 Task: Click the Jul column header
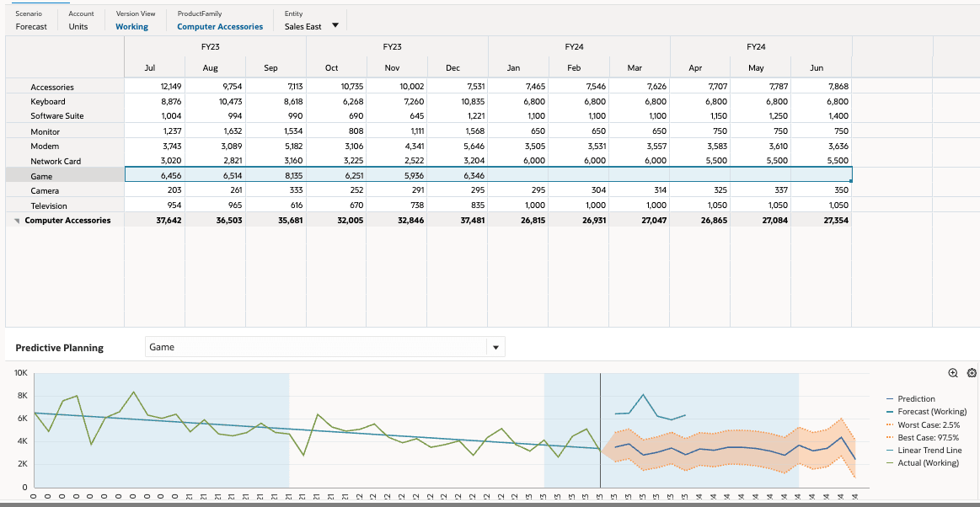[150, 67]
